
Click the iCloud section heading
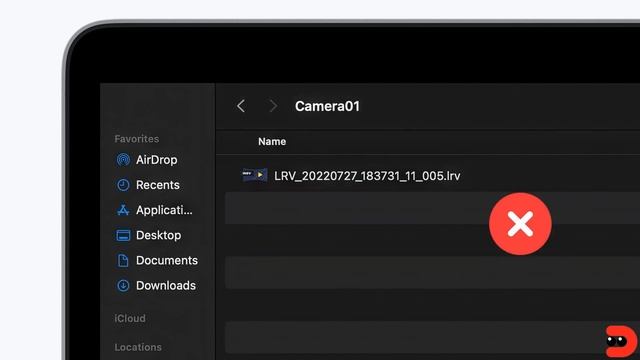click(x=130, y=318)
